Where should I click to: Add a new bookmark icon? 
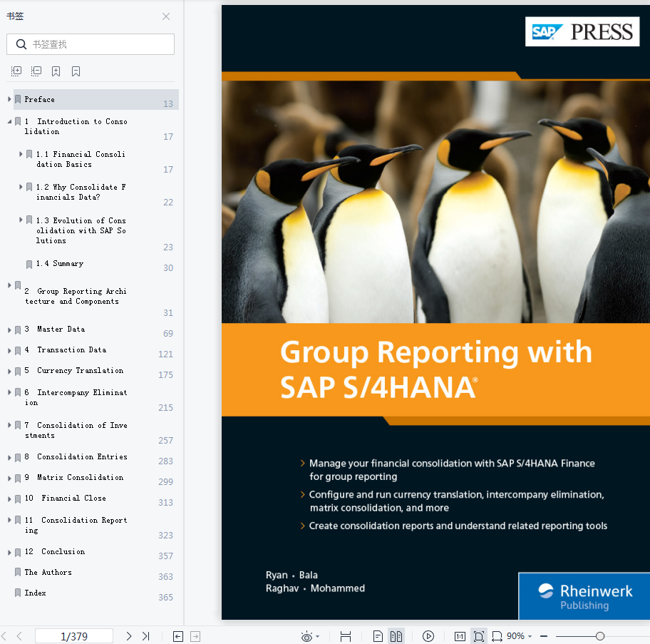click(56, 71)
